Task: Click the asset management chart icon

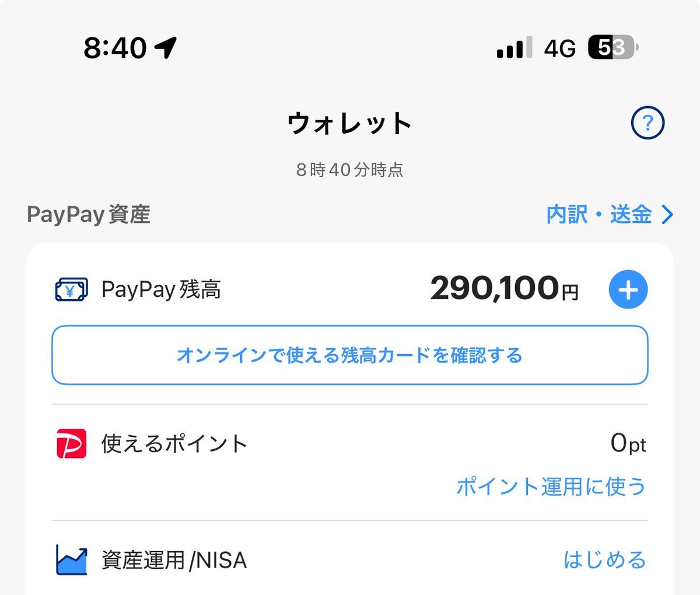Action: pyautogui.click(x=71, y=560)
